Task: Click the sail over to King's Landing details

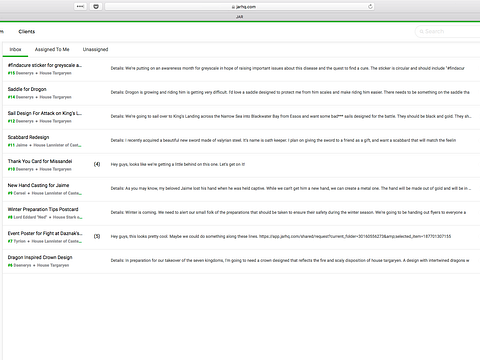Action: 291,116
